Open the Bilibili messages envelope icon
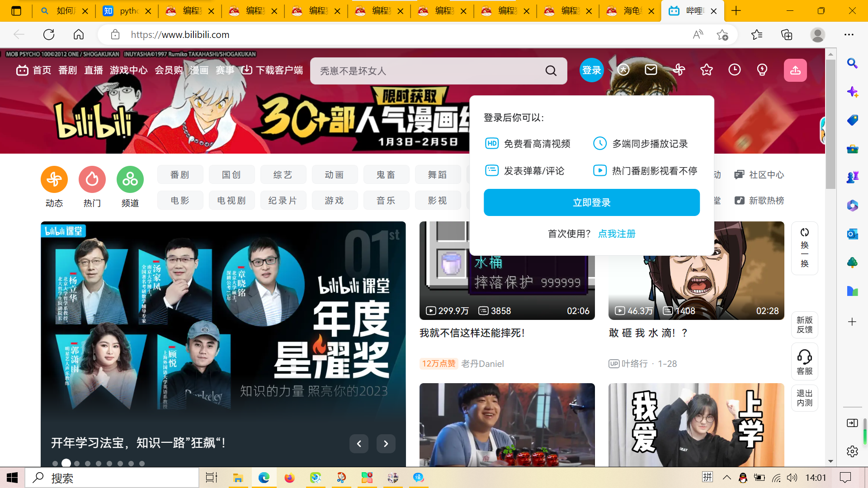This screenshot has height=488, width=868. tap(651, 70)
